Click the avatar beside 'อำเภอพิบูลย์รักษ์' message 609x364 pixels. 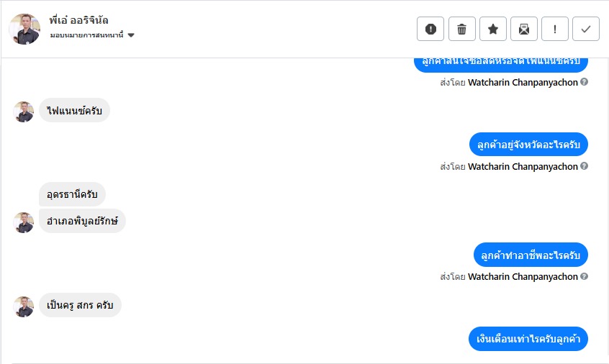(x=24, y=222)
